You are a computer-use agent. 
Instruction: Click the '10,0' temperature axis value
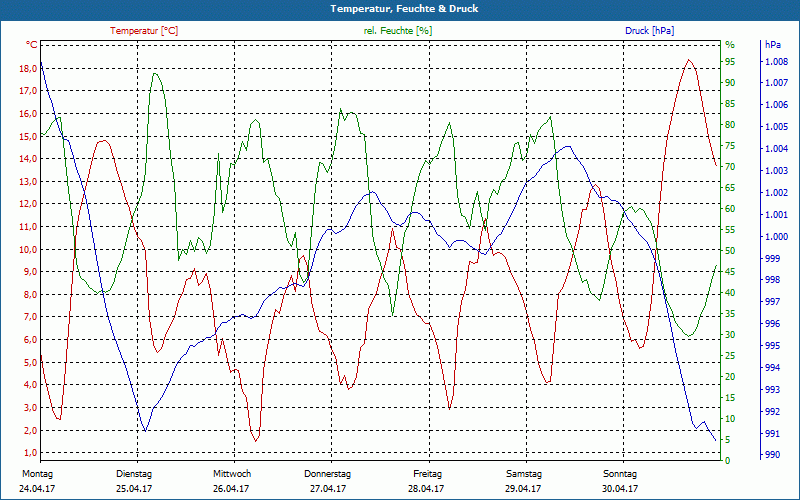click(28, 249)
